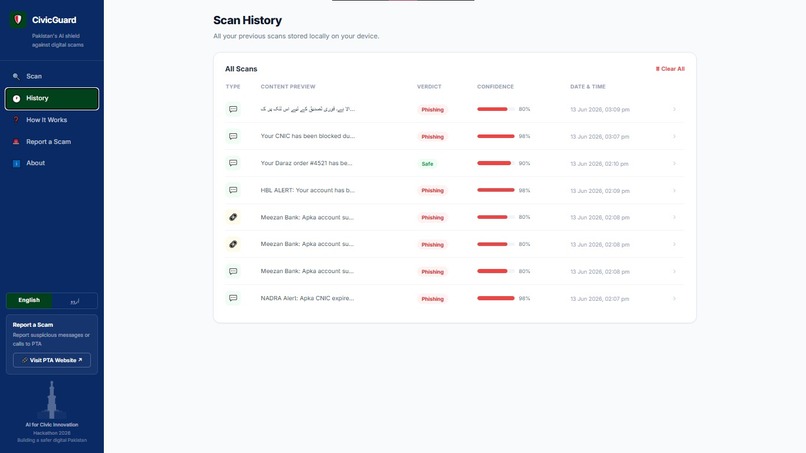Go to Report a Scam sidebar page
This screenshot has width=806, height=453.
click(51, 141)
